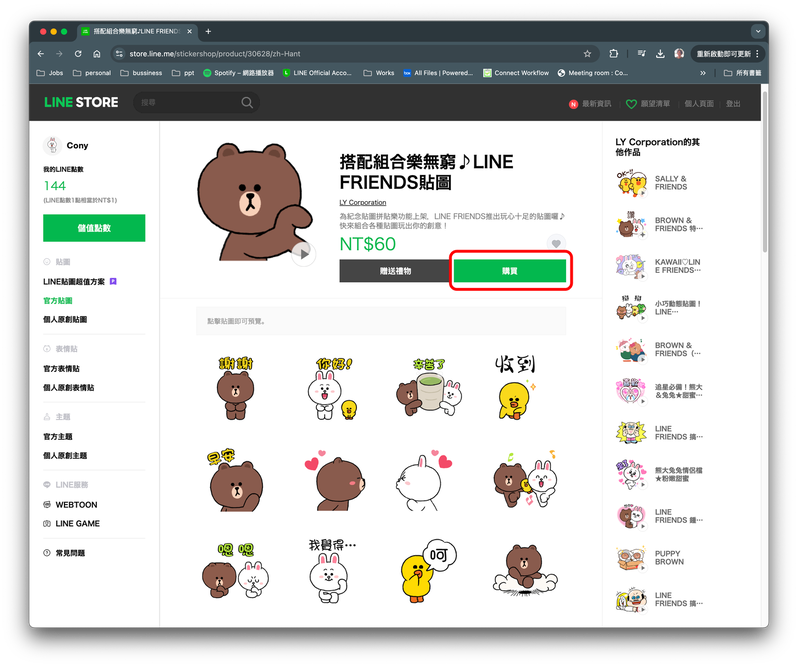Play the Brown sticker animation preview
The width and height of the screenshot is (799, 667).
304,254
